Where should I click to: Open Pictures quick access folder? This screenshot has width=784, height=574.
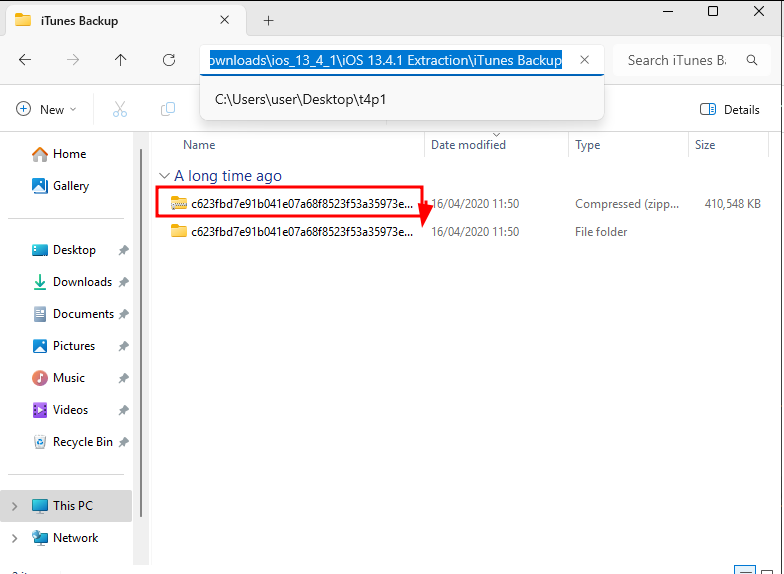(63, 346)
